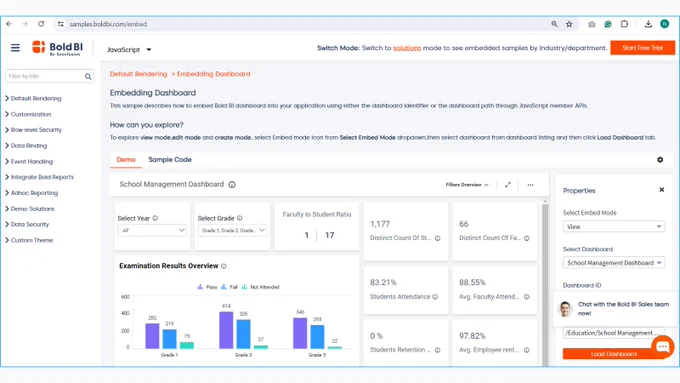Click Embedding Dashboard breadcrumb link
Screen dimensions: 680x383
213,74
